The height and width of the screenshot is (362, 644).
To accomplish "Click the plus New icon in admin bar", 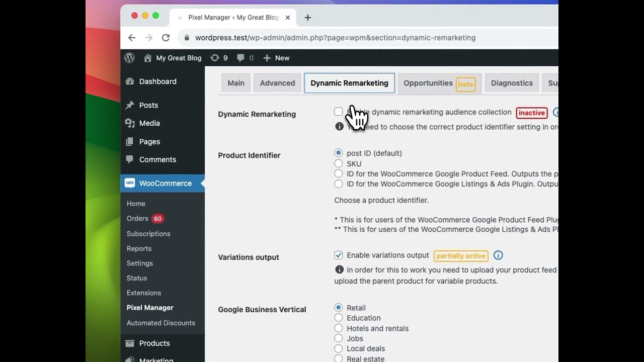I will click(x=267, y=58).
